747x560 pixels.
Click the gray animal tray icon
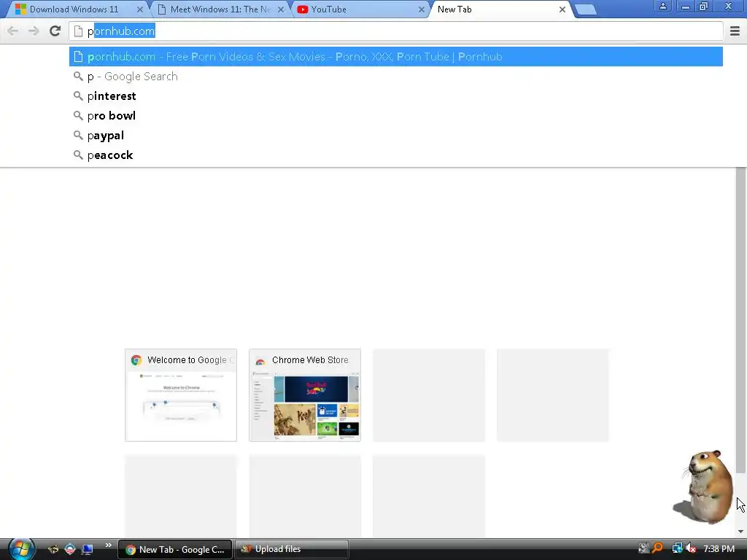pos(643,548)
